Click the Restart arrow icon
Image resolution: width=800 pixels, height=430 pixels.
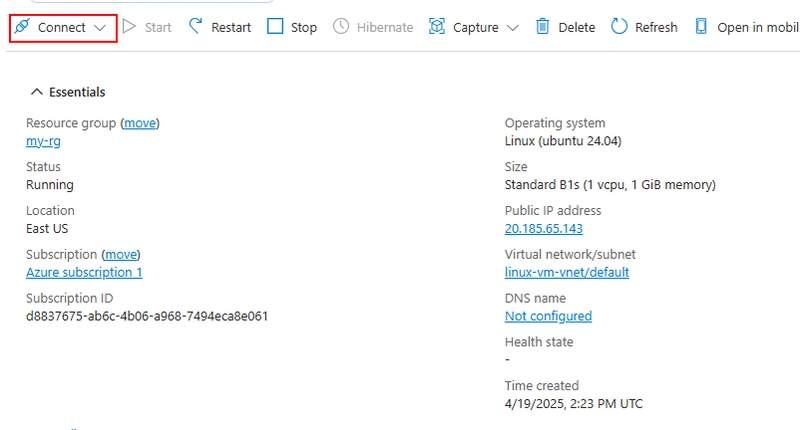195,27
